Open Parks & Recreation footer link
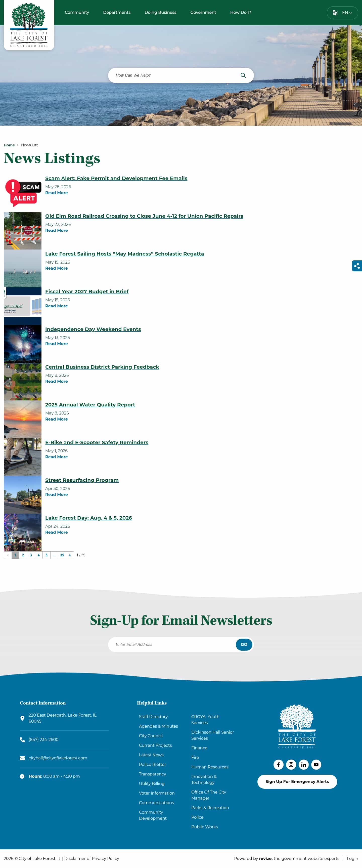 coord(210,808)
